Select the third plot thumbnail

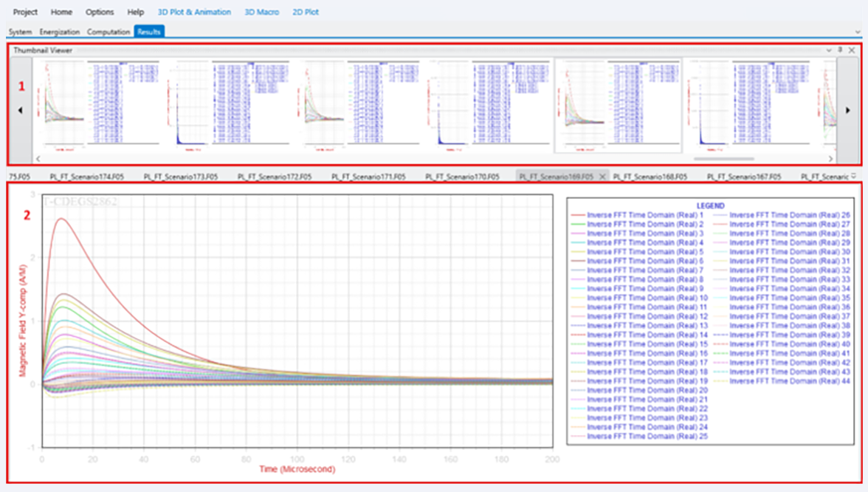(359, 105)
